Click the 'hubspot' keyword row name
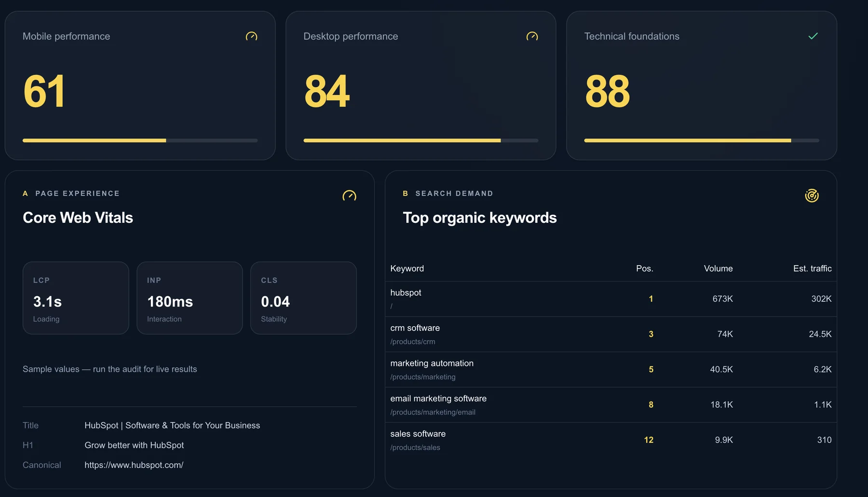Viewport: 868px width, 497px height. point(406,293)
